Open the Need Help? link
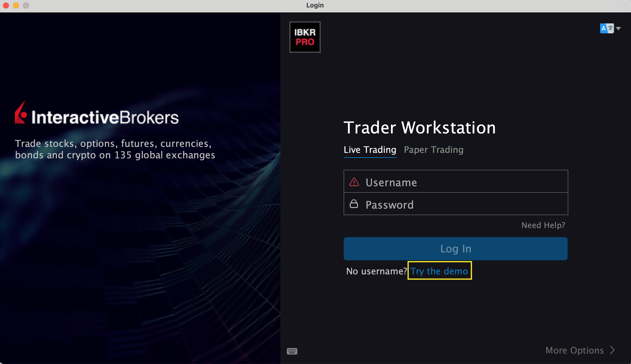The image size is (631, 364). tap(543, 225)
